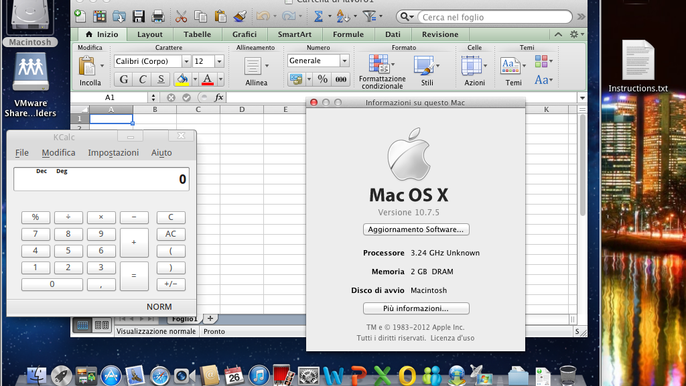Image resolution: width=686 pixels, height=386 pixels.
Task: Click the thousands separator 000 button
Action: tap(341, 79)
